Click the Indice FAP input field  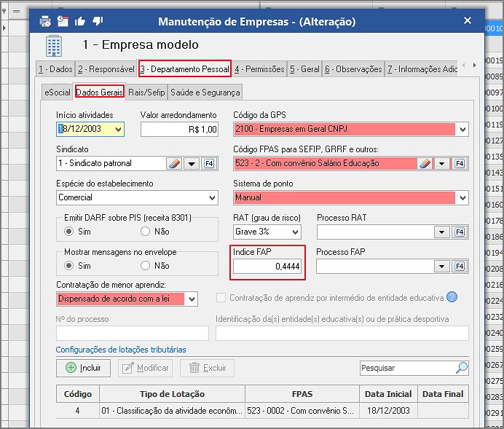[x=267, y=267]
